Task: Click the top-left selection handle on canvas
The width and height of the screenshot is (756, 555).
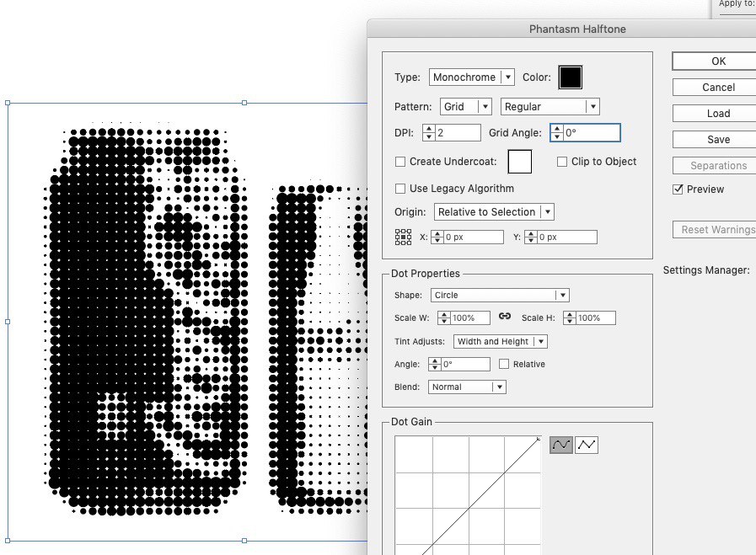Action: [8, 103]
